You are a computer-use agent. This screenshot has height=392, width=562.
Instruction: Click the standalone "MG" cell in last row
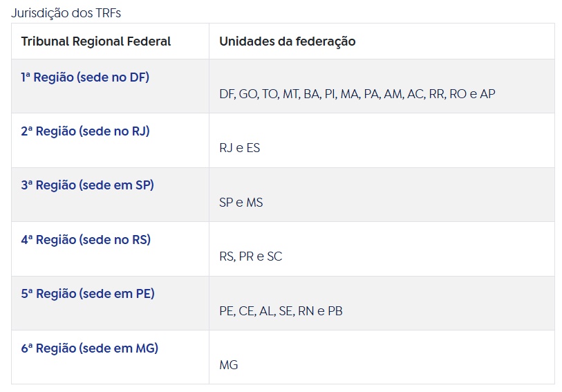pos(228,365)
